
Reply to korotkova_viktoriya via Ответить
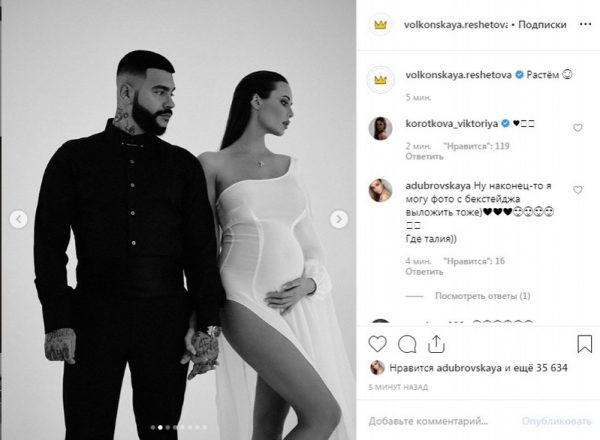point(424,156)
